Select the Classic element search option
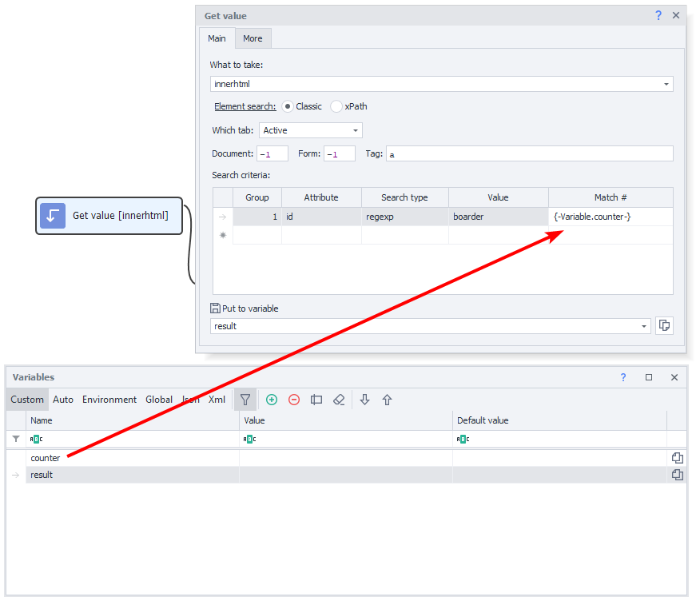The width and height of the screenshot is (700, 601). 288,106
